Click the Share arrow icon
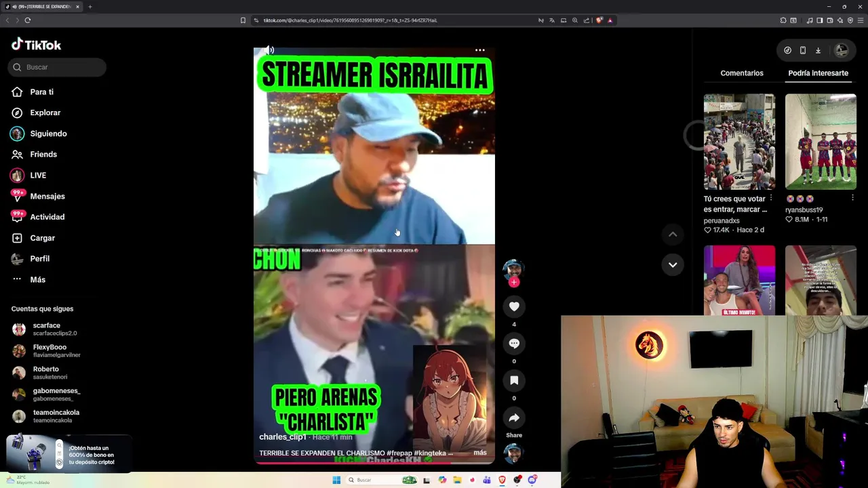The width and height of the screenshot is (868, 488). click(514, 418)
